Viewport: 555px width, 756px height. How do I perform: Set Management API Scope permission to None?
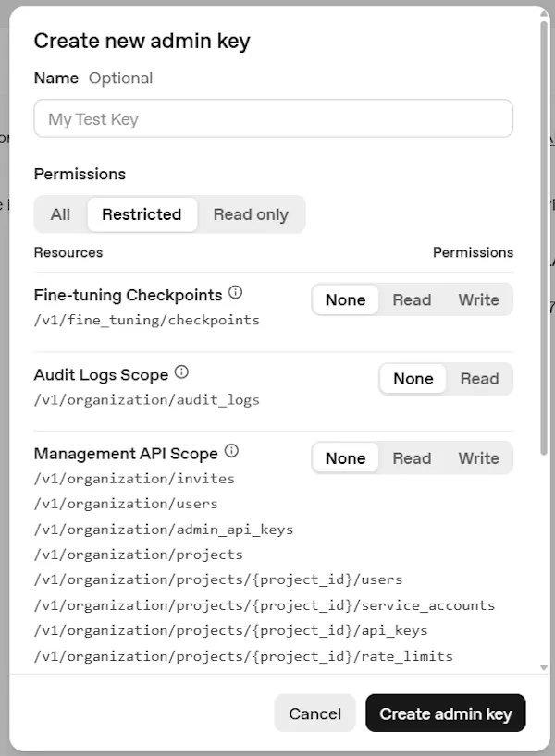pyautogui.click(x=346, y=458)
